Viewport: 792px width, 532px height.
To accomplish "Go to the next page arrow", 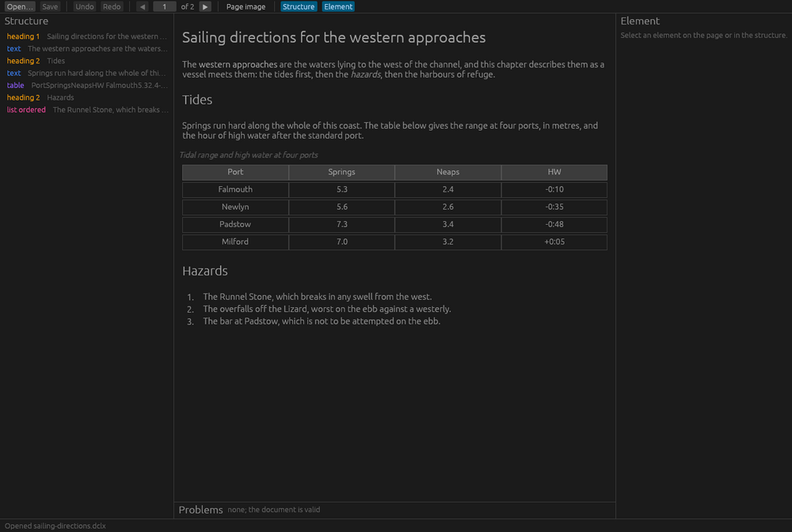I will tap(205, 6).
